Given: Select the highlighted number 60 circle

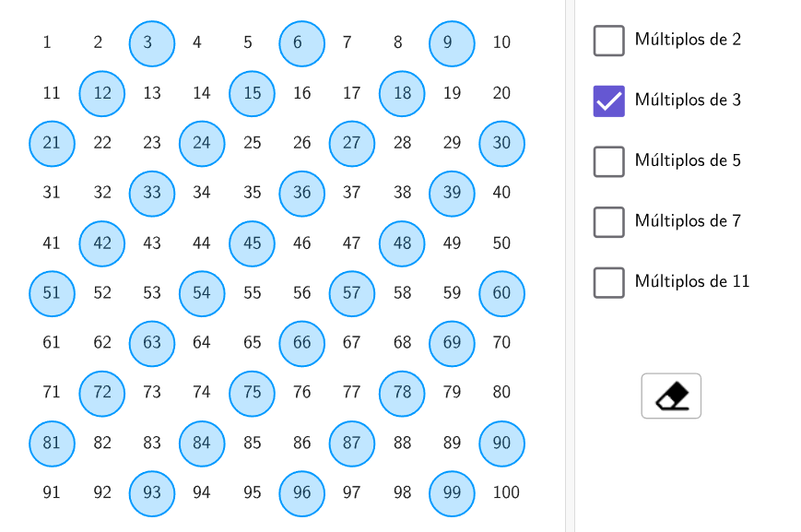Looking at the screenshot, I should (501, 294).
